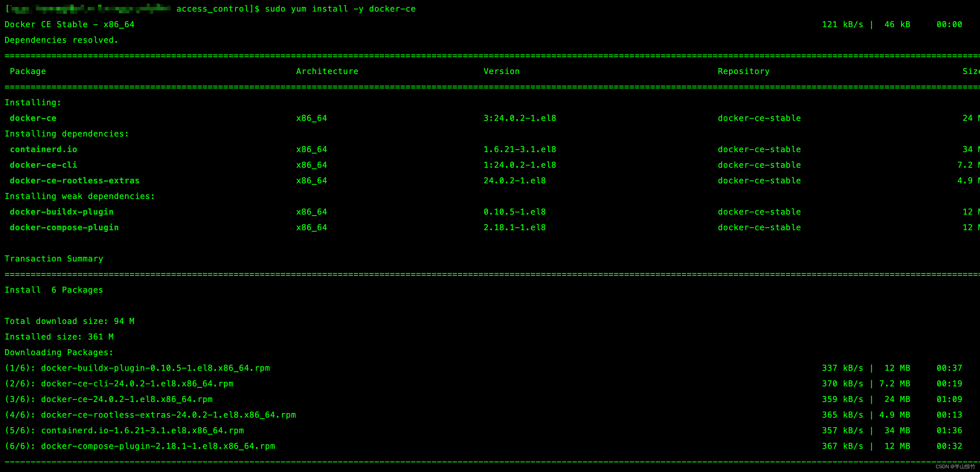
Task: Click 'Install 6 Packages' line
Action: point(54,290)
